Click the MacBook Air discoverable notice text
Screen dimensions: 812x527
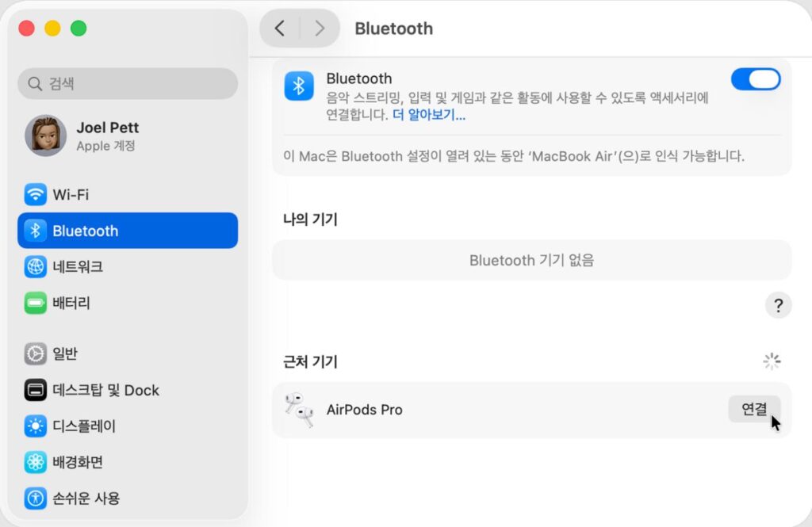coord(513,156)
